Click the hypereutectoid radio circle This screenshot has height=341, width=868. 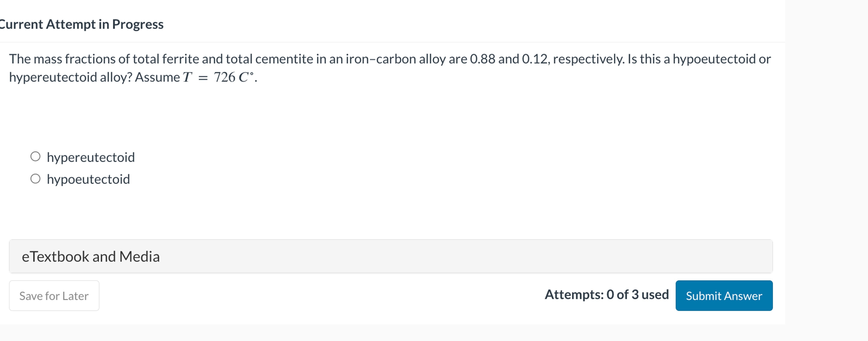35,156
